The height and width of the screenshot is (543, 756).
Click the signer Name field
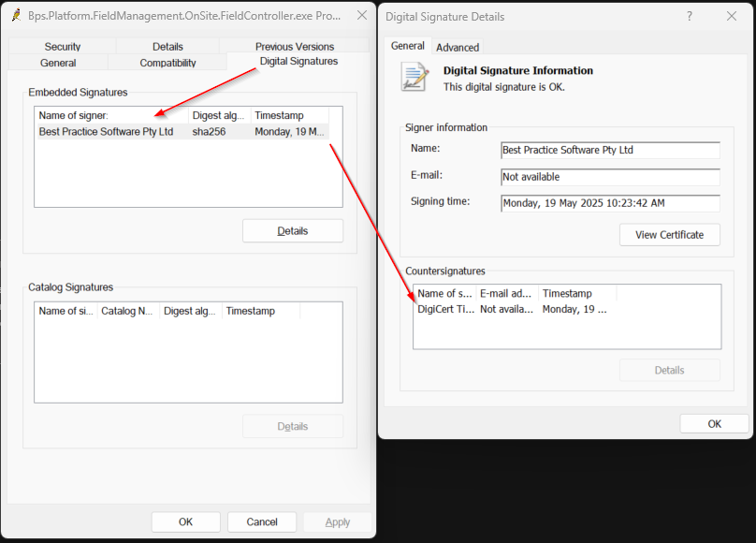(610, 150)
